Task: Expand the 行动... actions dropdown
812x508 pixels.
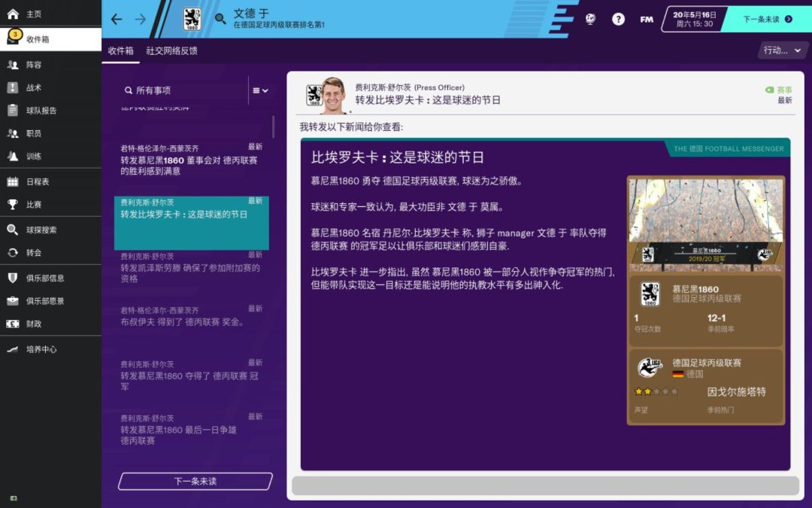Action: tap(782, 50)
